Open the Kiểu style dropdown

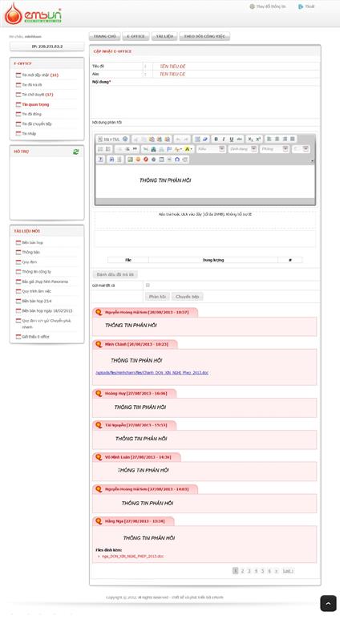[x=211, y=149]
